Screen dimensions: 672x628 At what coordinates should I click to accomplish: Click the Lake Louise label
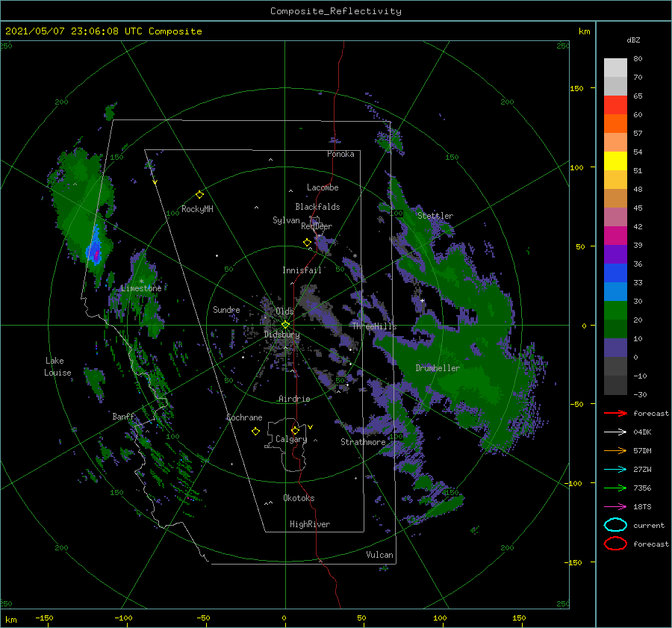pos(57,367)
